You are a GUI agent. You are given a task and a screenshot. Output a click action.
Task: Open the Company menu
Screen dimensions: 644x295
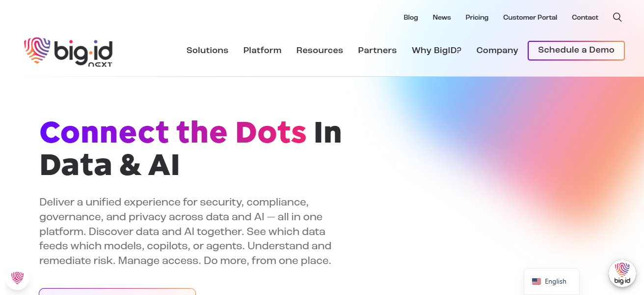click(497, 50)
